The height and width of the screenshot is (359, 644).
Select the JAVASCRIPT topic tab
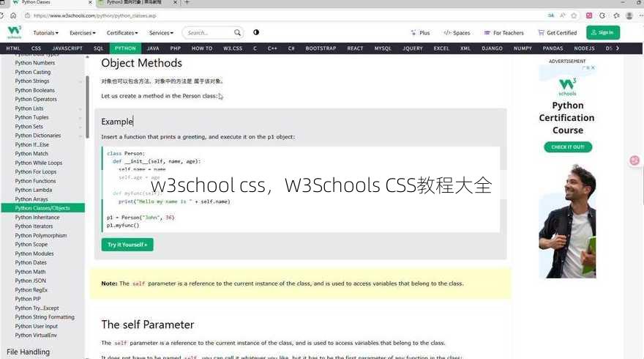pos(67,48)
